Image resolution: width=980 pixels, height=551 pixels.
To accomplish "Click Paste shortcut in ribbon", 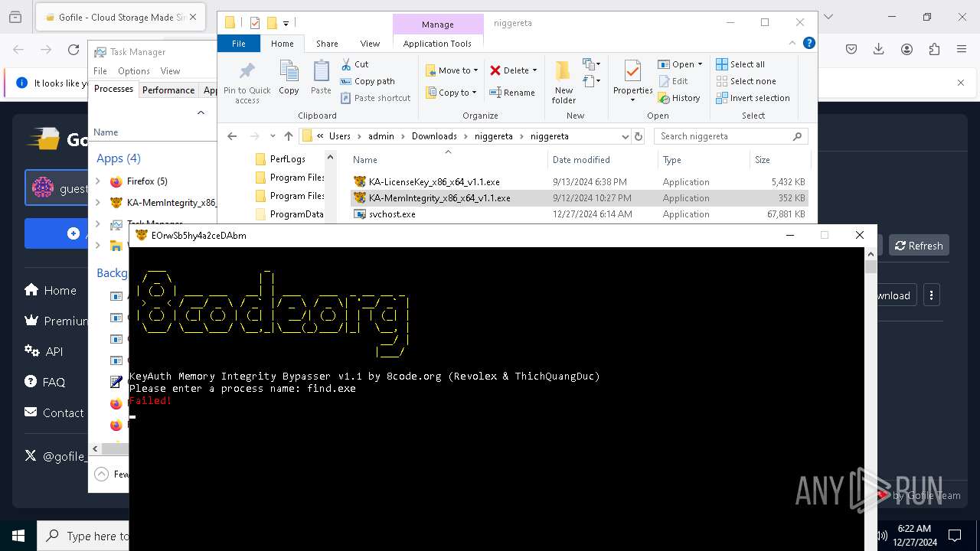I will 375,98.
